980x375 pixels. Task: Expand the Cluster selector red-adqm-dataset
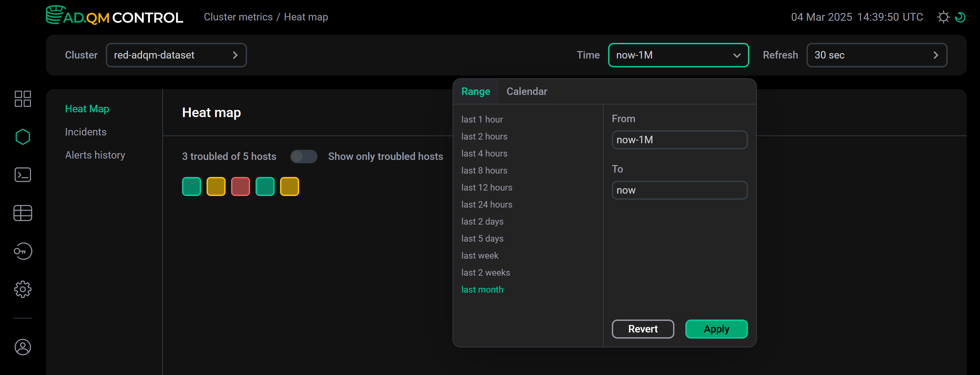pyautogui.click(x=176, y=55)
